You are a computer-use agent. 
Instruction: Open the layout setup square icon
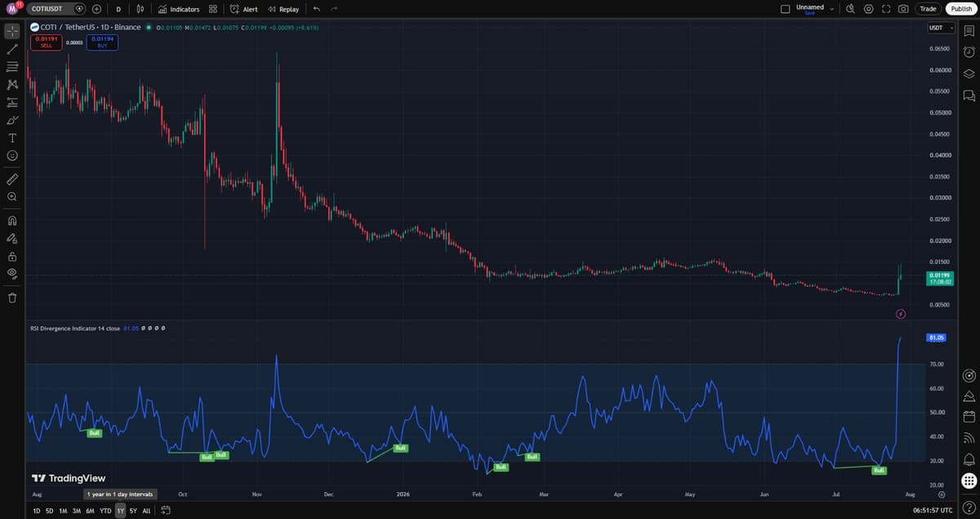pyautogui.click(x=786, y=9)
